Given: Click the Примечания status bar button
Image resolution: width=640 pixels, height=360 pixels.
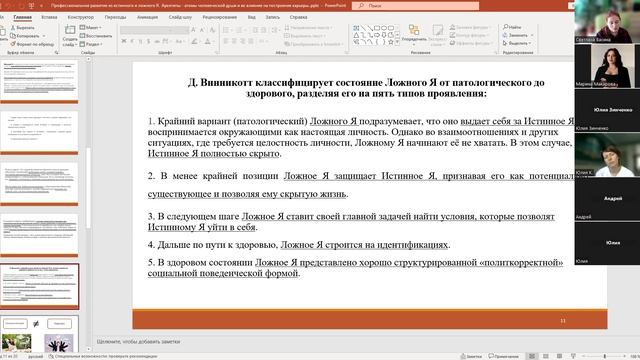Looking at the screenshot, I should [x=504, y=356].
